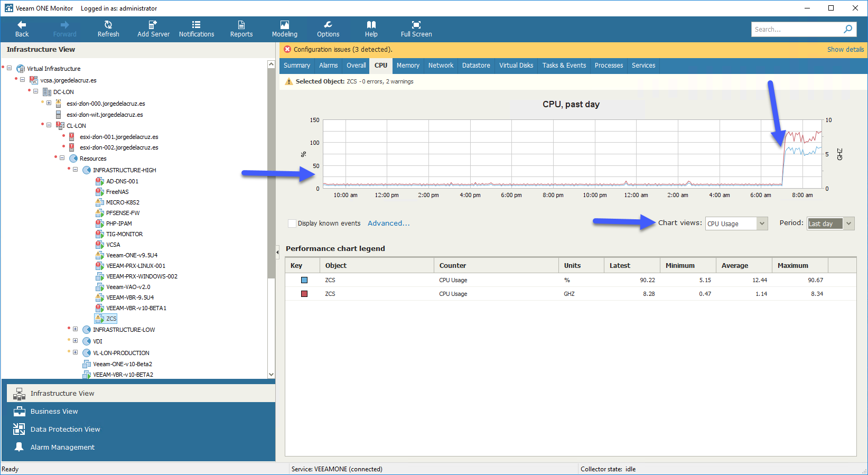Switch to the Memory tab
Viewport: 868px width, 475px height.
(408, 66)
